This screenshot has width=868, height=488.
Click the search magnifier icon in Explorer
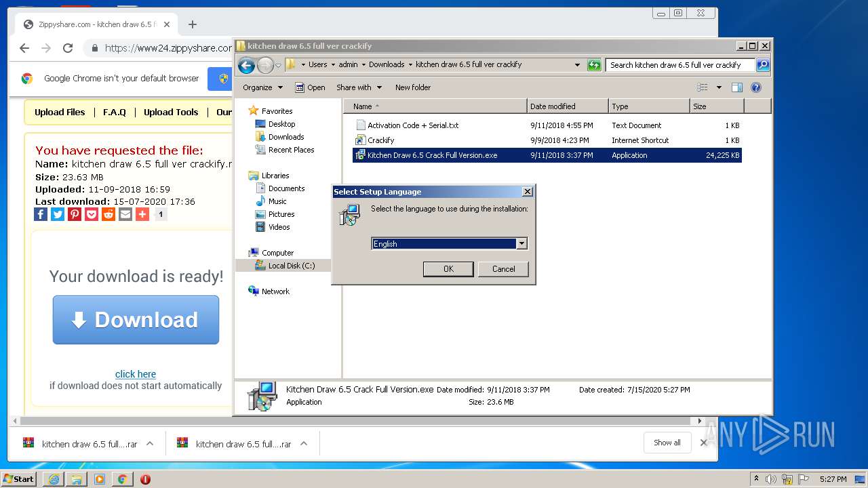tap(763, 65)
